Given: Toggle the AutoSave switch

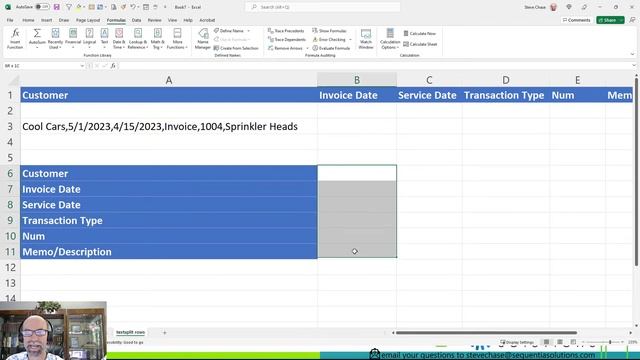Looking at the screenshot, I should pyautogui.click(x=42, y=7).
